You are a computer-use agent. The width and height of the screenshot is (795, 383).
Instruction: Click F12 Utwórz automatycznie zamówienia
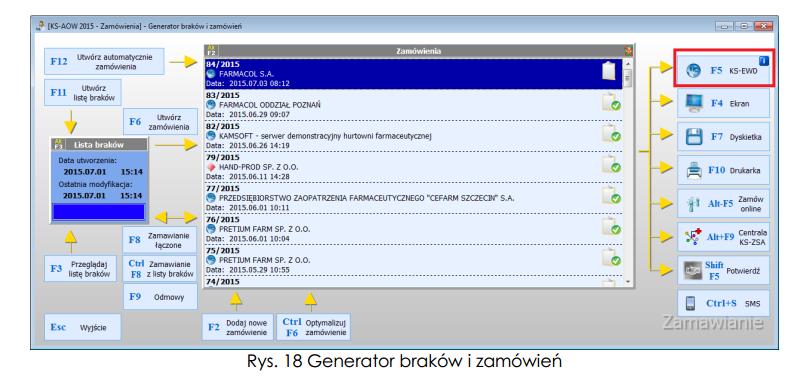(x=104, y=61)
